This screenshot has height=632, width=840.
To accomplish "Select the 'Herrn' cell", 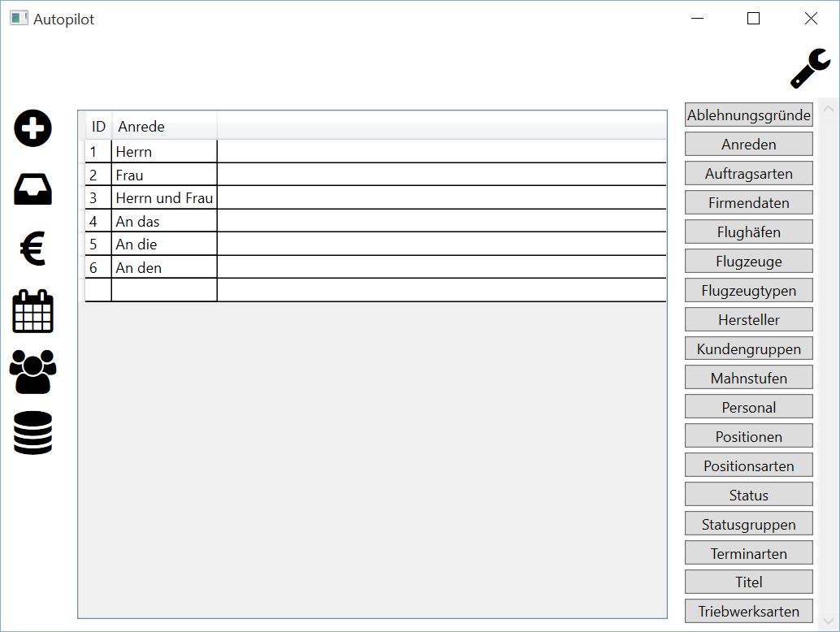I will click(164, 152).
